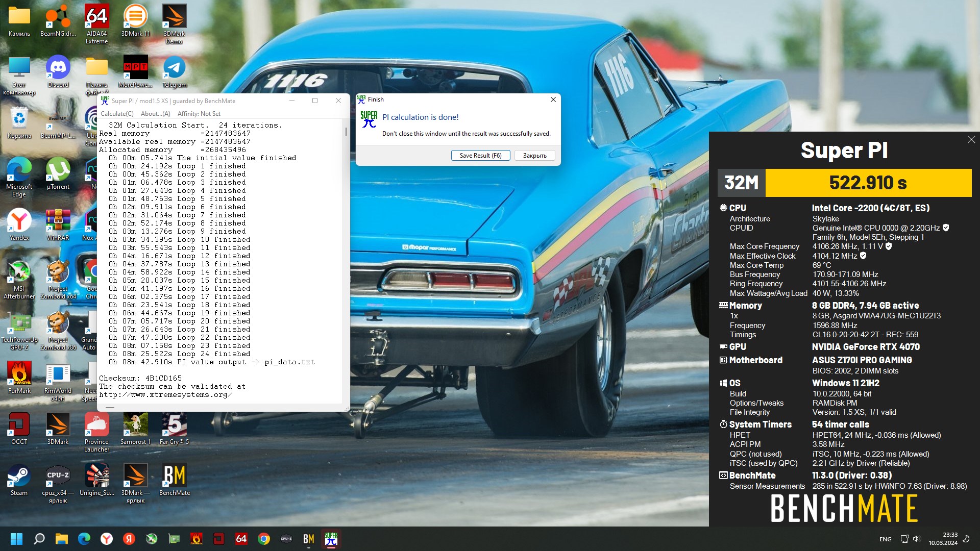Screen dimensions: 980x551
Task: Open the TechPowerUp GPU-Z shortcut
Action: (19, 330)
